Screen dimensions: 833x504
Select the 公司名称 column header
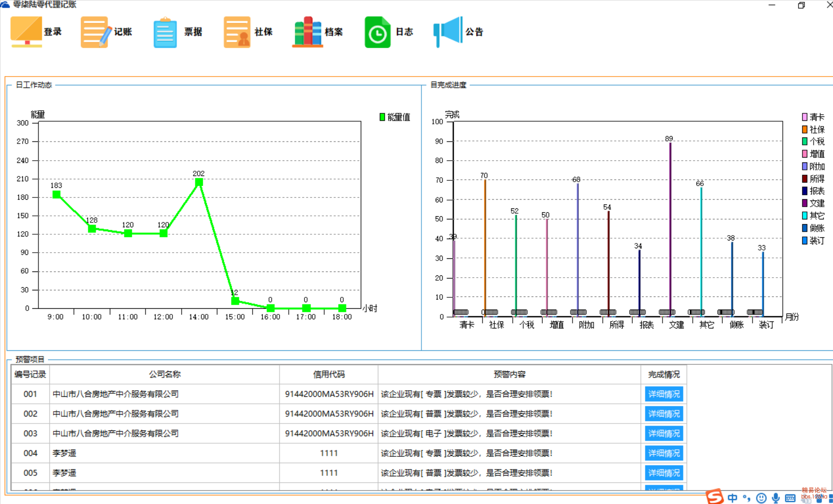coord(165,374)
